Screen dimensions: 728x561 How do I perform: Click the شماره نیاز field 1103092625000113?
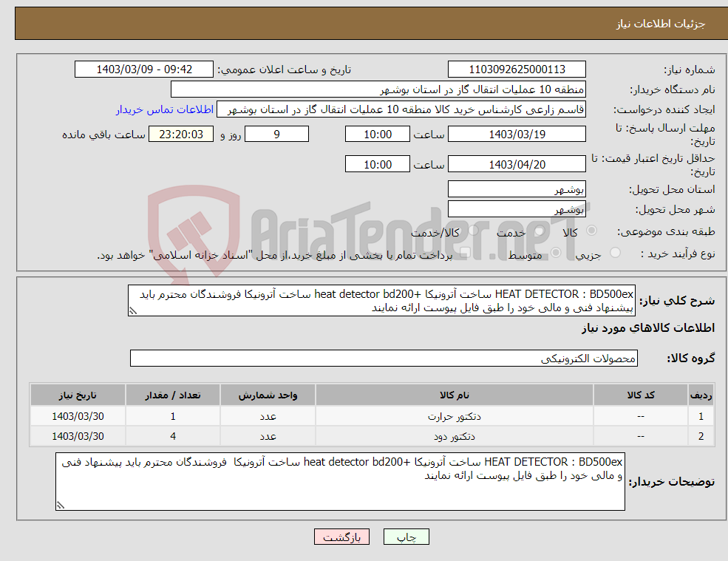pos(517,69)
